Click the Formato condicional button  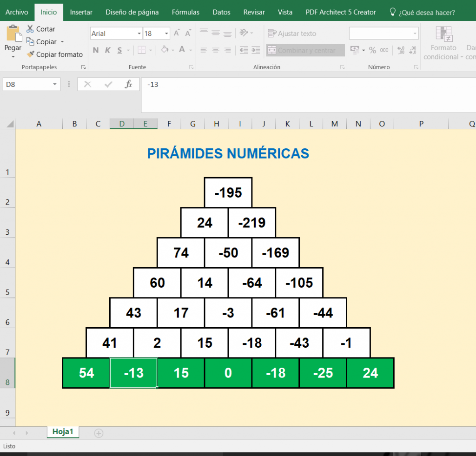(443, 44)
